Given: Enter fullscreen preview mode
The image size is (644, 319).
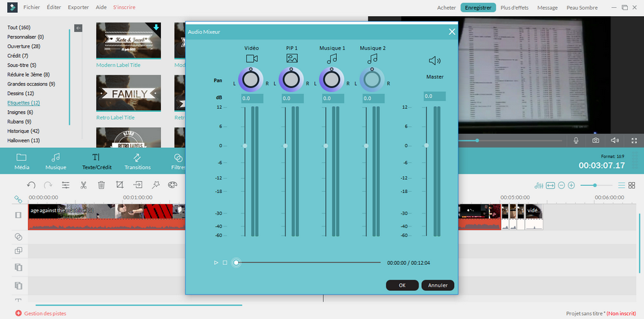Looking at the screenshot, I should point(634,140).
